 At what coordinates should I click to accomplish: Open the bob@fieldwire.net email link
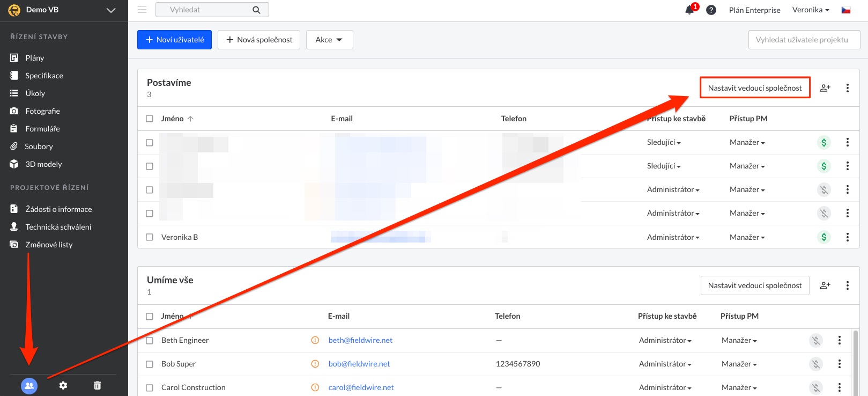tap(359, 364)
